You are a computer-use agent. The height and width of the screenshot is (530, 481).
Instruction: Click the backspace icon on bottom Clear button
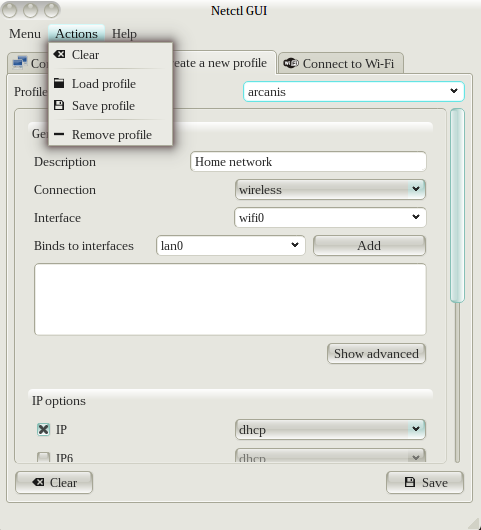point(38,482)
